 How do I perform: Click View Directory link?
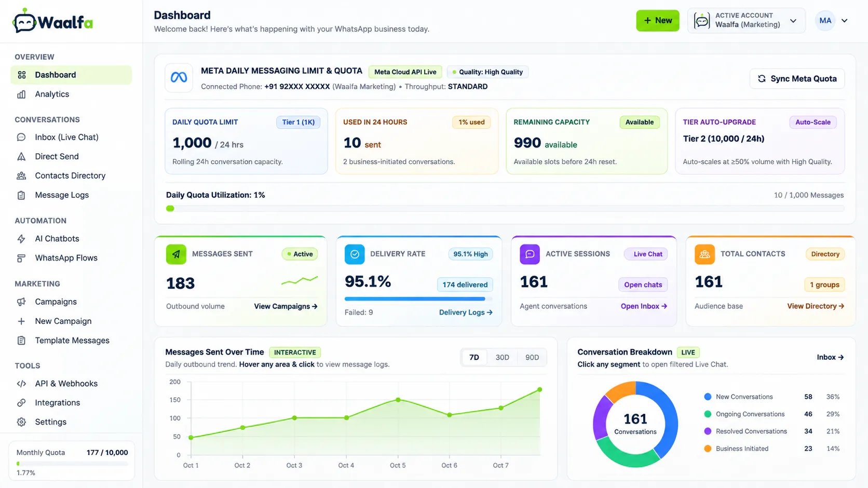point(816,306)
